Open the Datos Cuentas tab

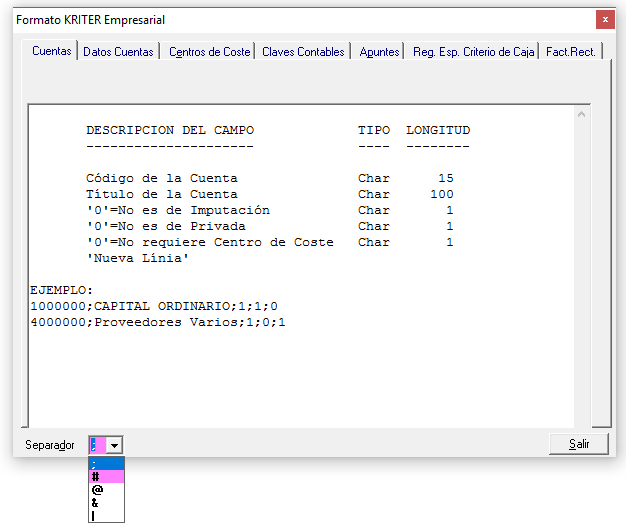click(118, 52)
